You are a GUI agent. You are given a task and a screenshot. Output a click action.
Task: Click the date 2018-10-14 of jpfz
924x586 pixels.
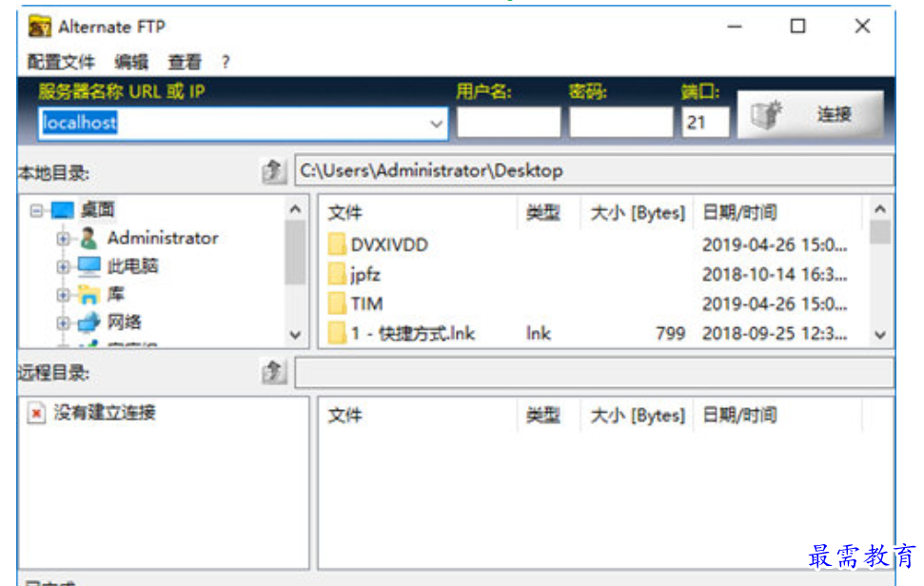click(x=775, y=274)
